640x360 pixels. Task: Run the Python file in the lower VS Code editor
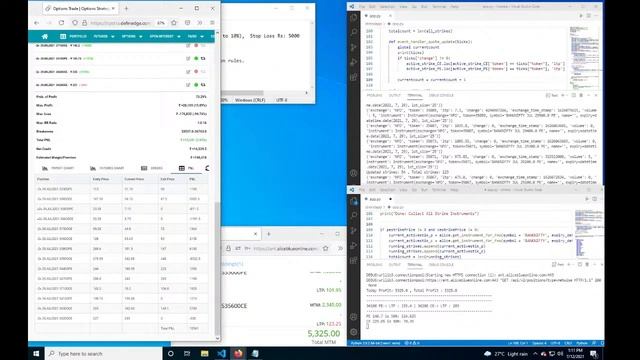click(587, 199)
